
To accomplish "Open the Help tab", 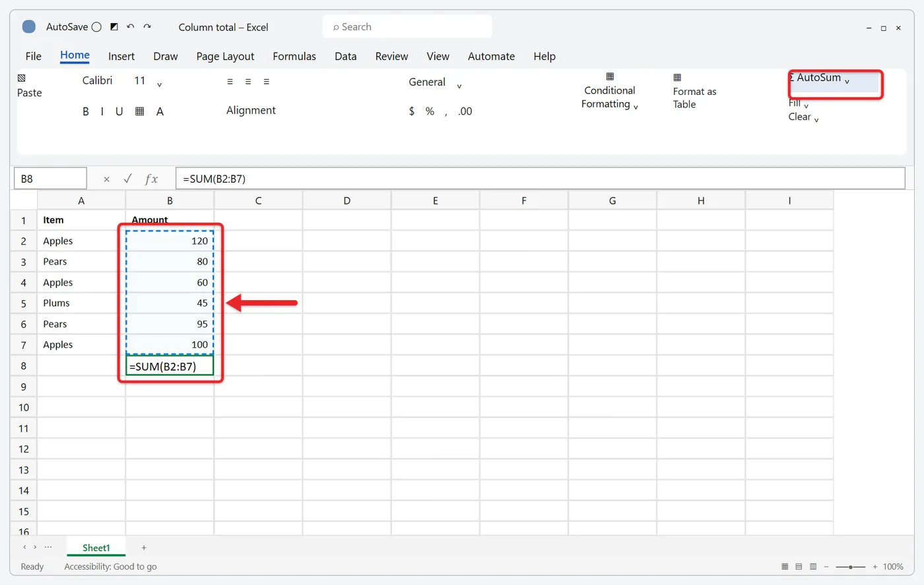I will (x=544, y=57).
